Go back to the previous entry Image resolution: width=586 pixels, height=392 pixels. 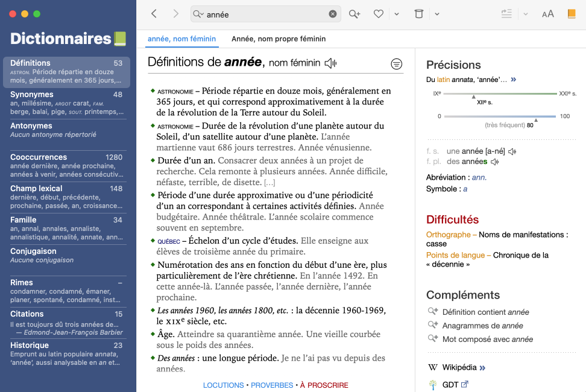[154, 14]
